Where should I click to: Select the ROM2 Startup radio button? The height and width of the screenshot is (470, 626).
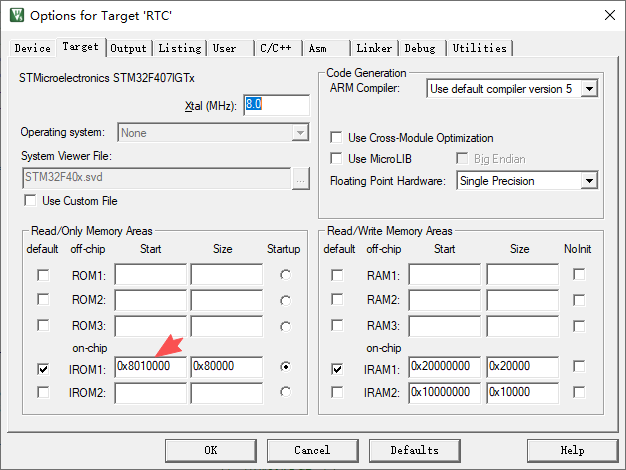[x=285, y=300]
